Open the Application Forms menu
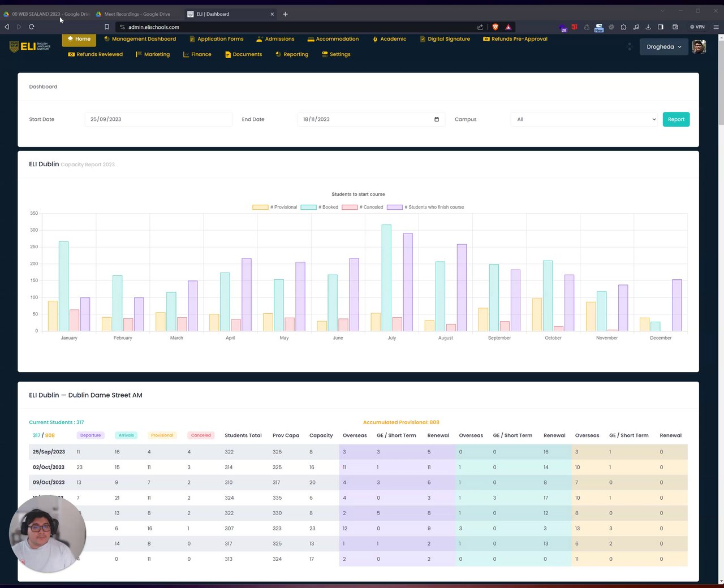This screenshot has height=588, width=724. (216, 39)
